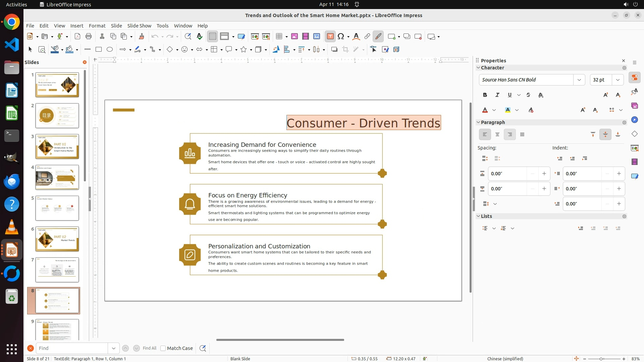Image resolution: width=644 pixels, height=362 pixels.
Task: Click the Insert Special Character omega icon
Action: 341,37
